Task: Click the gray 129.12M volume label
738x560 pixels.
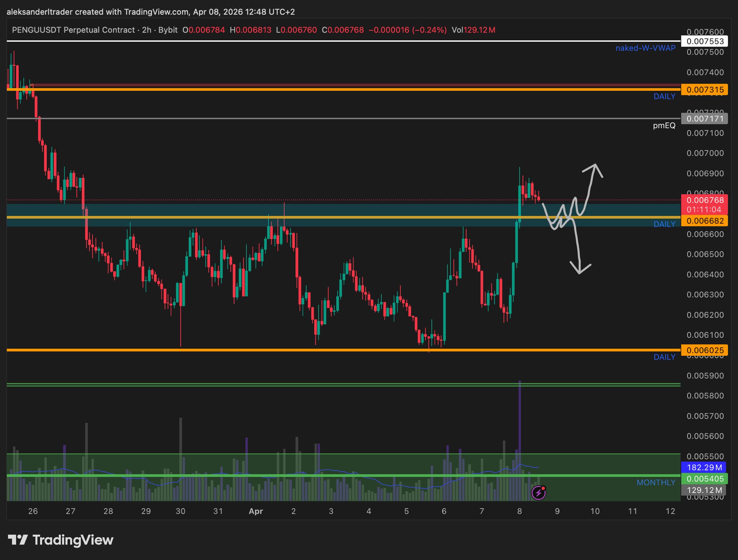Action: click(x=704, y=490)
